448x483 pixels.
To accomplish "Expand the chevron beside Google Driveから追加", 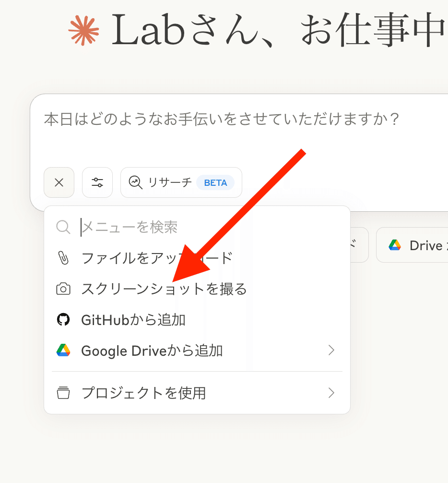I will pos(331,350).
